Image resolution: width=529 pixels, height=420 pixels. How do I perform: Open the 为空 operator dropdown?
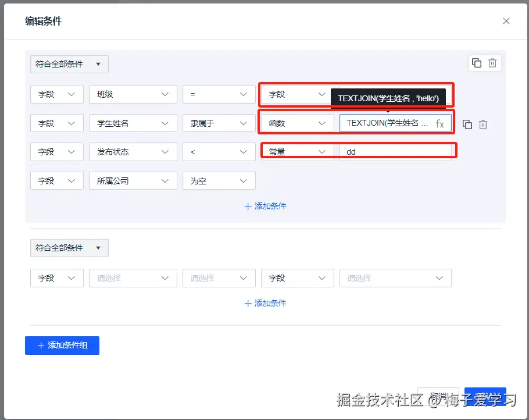[x=219, y=181]
